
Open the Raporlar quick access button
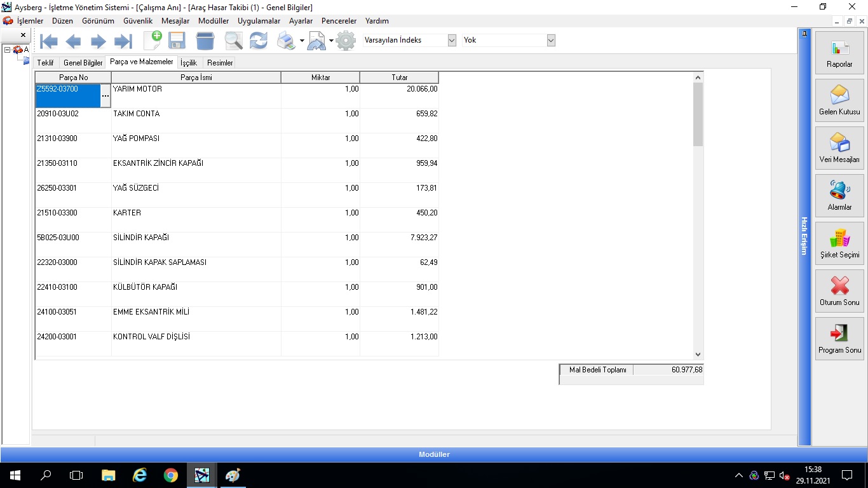pyautogui.click(x=839, y=53)
